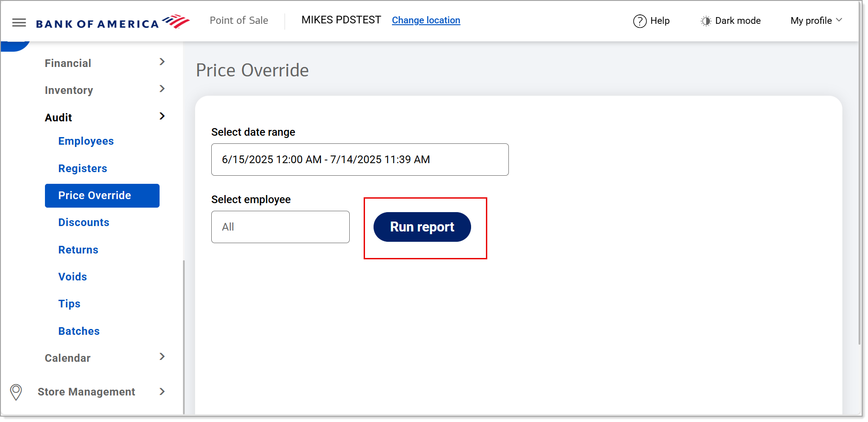Open the hamburger navigation menu
Screen dimensions: 868x422
[19, 22]
